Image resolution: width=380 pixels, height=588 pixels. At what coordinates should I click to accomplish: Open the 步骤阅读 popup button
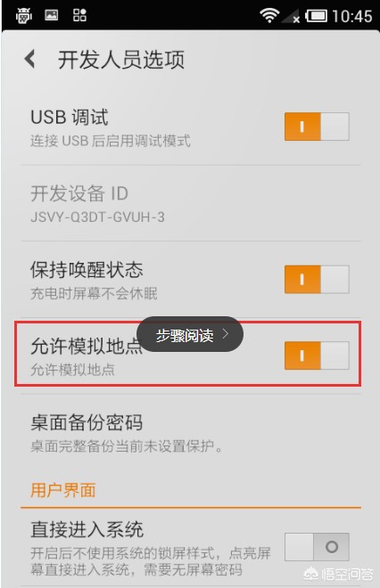point(190,334)
